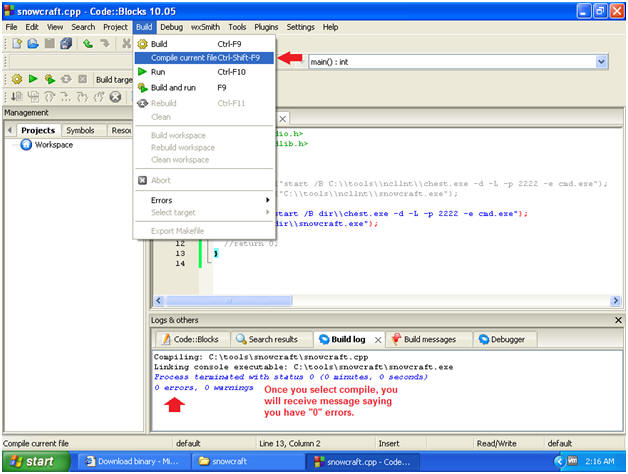Open the Debug menu
The height and width of the screenshot is (474, 628).
[171, 27]
